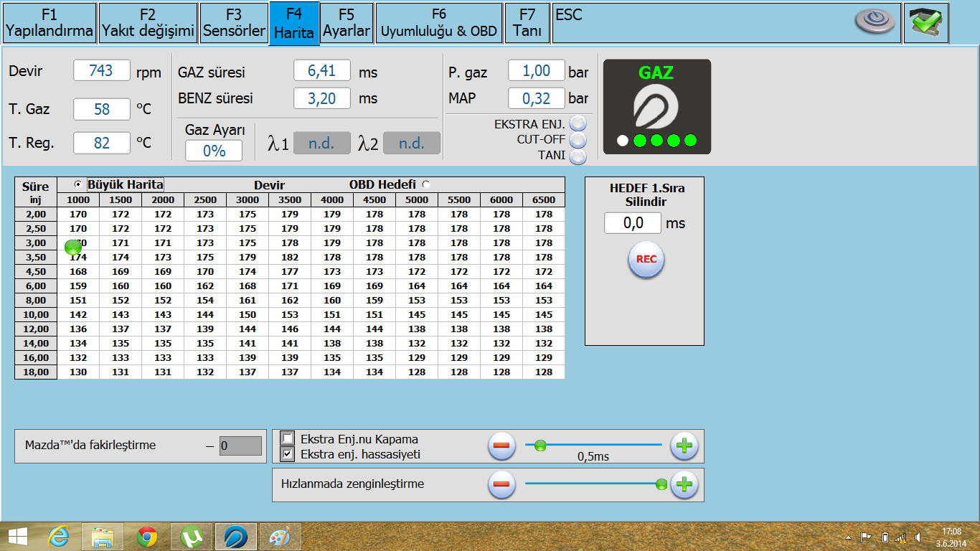The width and height of the screenshot is (980, 551).
Task: Click the 4,50 injection time row header
Action: click(36, 271)
